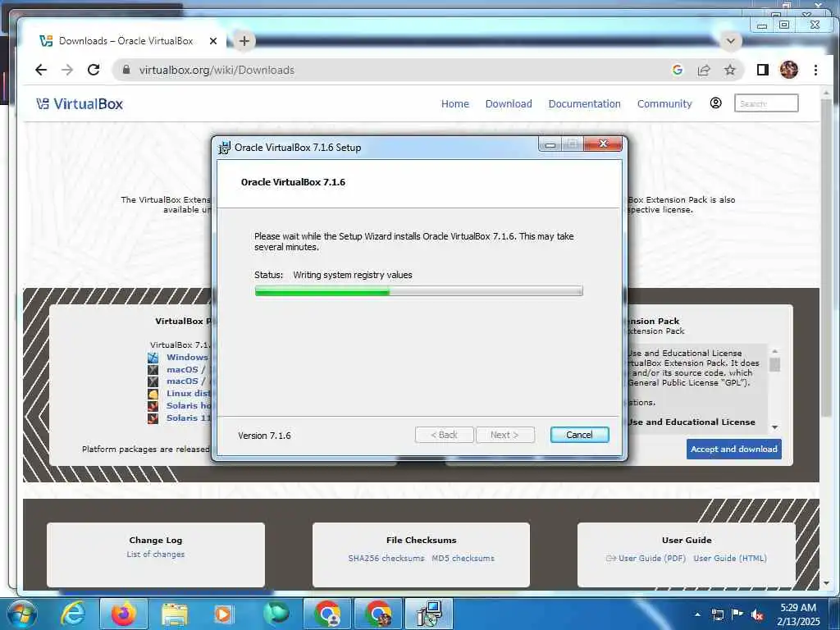Switch to the first Chrome taskbar icon
The image size is (840, 630).
[326, 614]
